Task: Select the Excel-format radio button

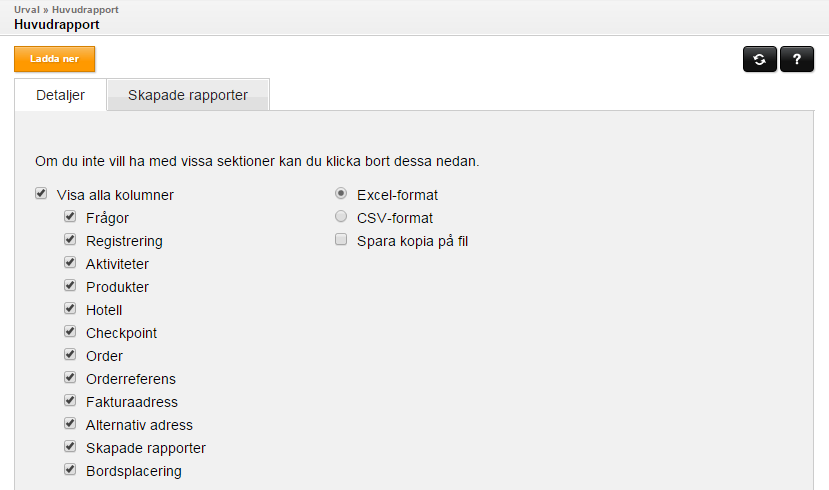Action: click(341, 193)
